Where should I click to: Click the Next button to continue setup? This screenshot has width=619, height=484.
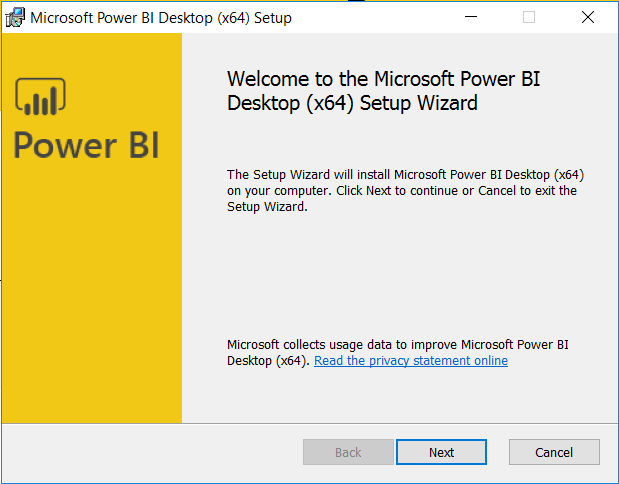pyautogui.click(x=441, y=452)
